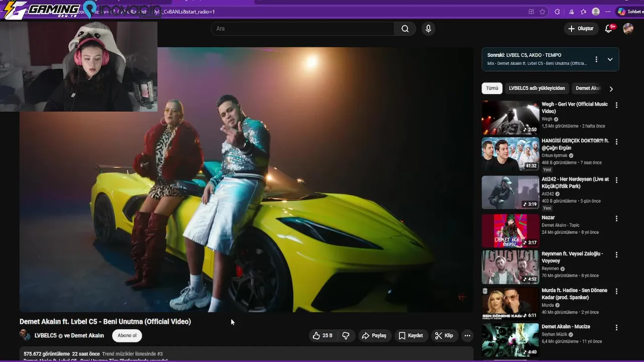
Task: Open browser extensions puzzle icon
Action: [557, 12]
